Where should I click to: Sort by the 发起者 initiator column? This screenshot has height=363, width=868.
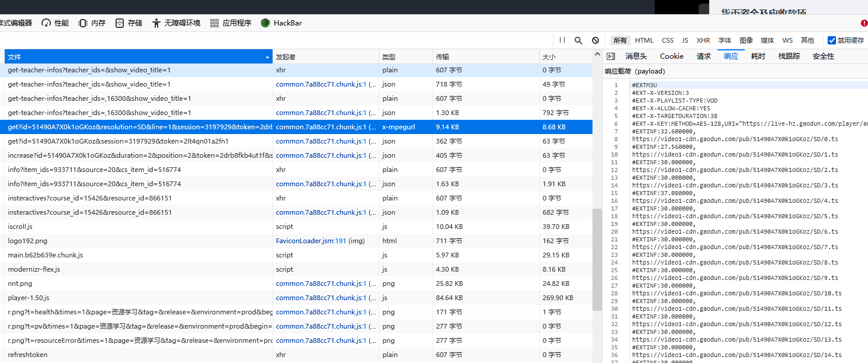[326, 57]
